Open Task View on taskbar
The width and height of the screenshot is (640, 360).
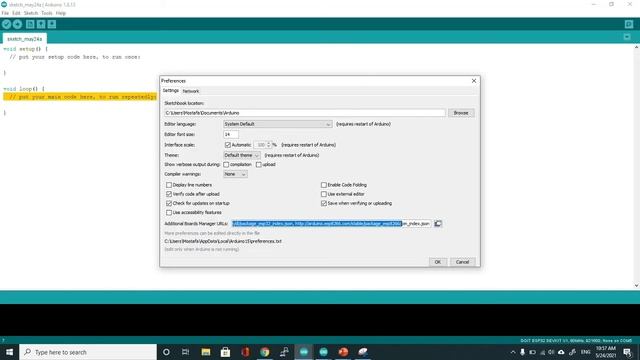pyautogui.click(x=185, y=352)
